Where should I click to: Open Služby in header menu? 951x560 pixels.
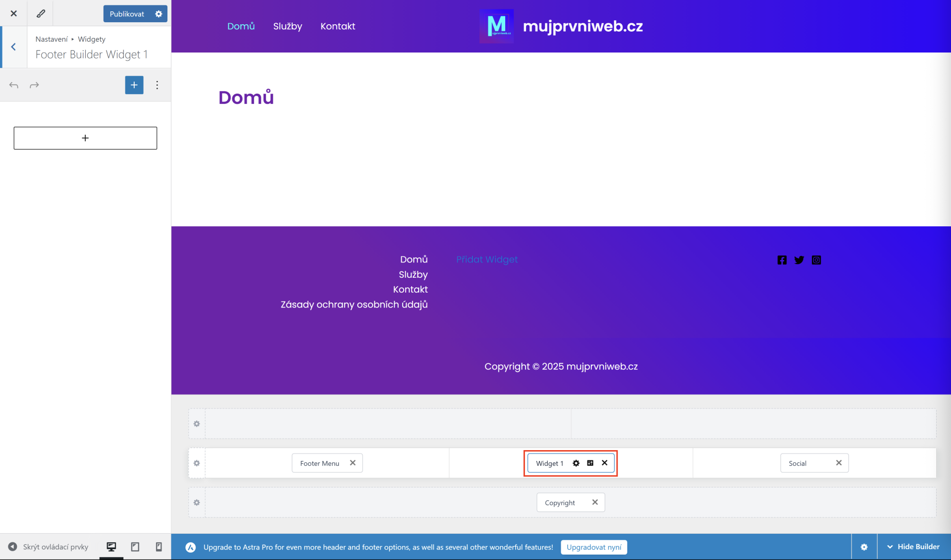[287, 26]
